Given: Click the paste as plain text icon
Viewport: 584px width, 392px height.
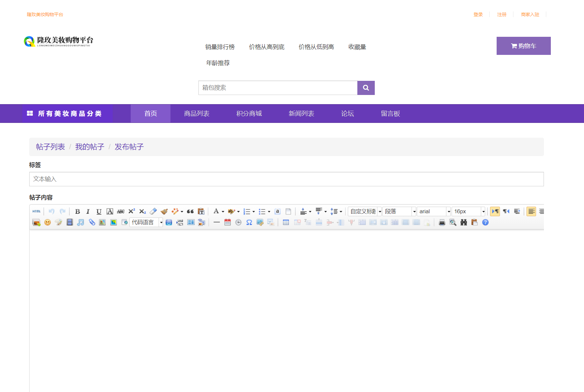Looking at the screenshot, I should point(201,211).
